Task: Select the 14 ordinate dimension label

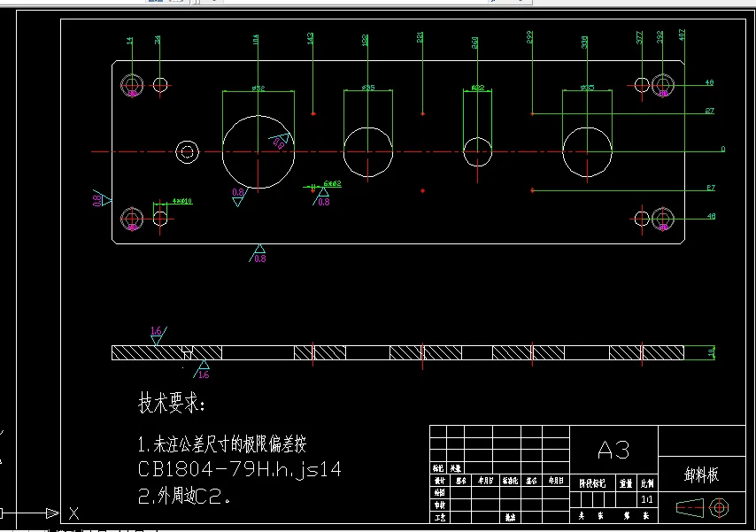Action: coord(129,41)
